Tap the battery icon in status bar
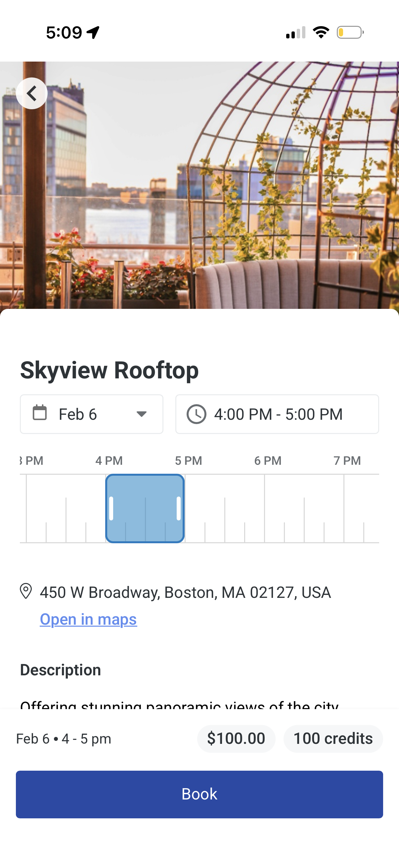 pyautogui.click(x=350, y=33)
